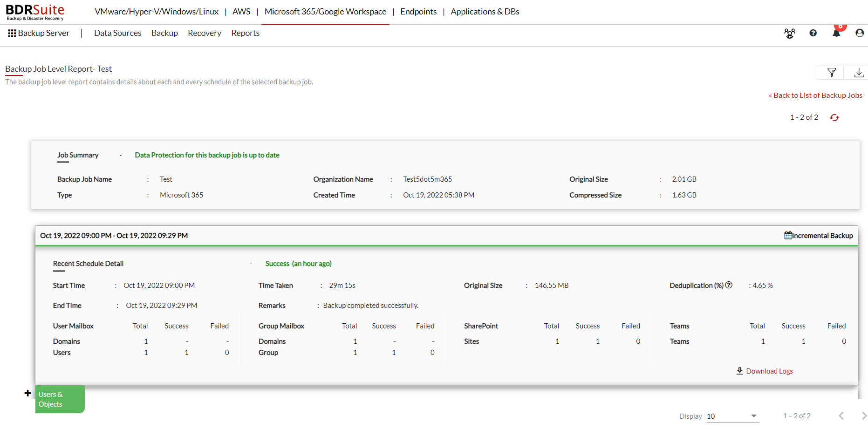Go Back to List of Backup Jobs
The height and width of the screenshot is (429, 868).
point(815,95)
